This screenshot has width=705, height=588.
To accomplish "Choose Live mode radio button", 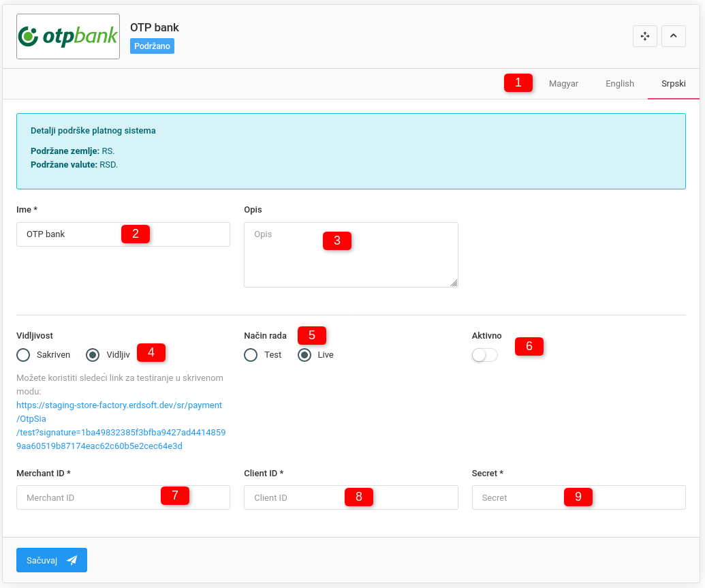I will tap(305, 355).
